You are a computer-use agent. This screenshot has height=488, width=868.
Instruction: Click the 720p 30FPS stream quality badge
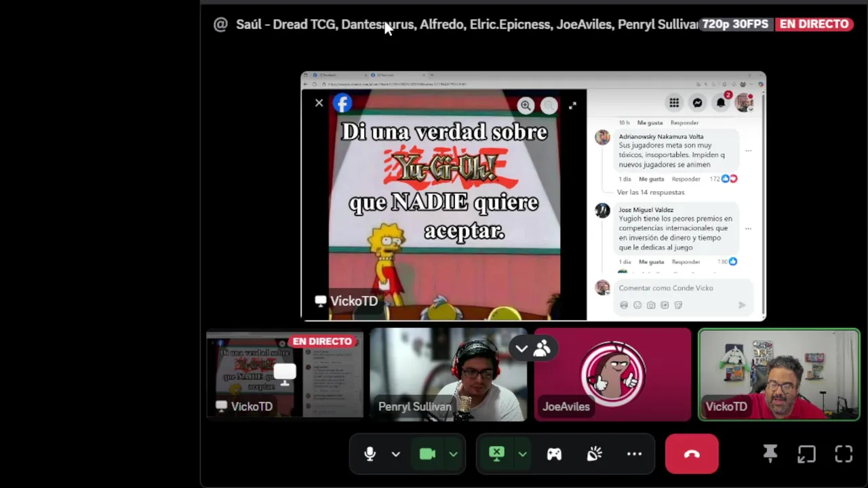tap(735, 24)
